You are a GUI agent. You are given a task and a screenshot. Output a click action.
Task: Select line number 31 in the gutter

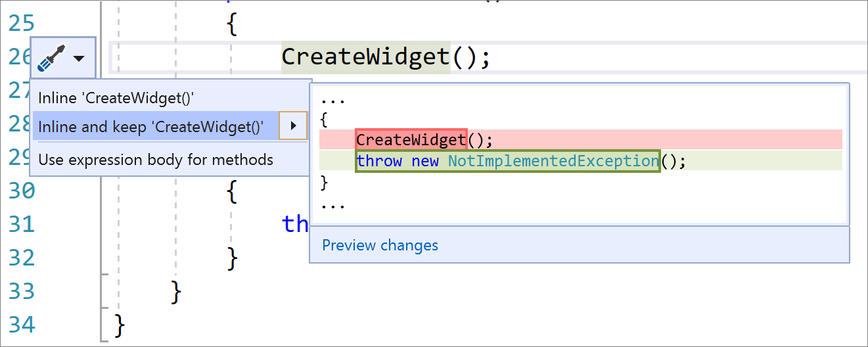(21, 224)
